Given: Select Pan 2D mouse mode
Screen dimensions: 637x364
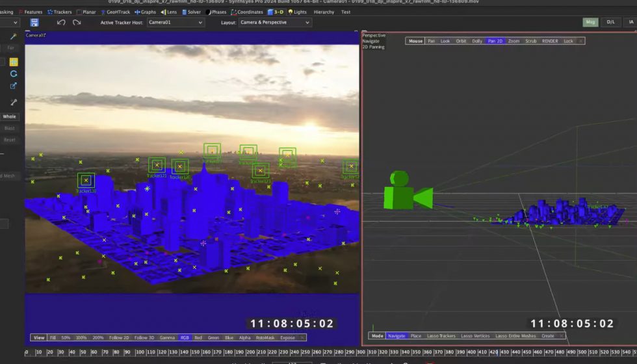Looking at the screenshot, I should tap(495, 41).
